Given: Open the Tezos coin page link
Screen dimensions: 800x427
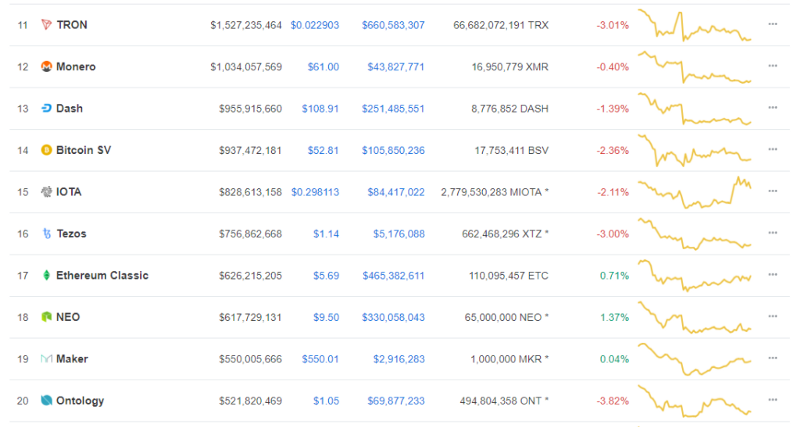Looking at the screenshot, I should point(71,234).
